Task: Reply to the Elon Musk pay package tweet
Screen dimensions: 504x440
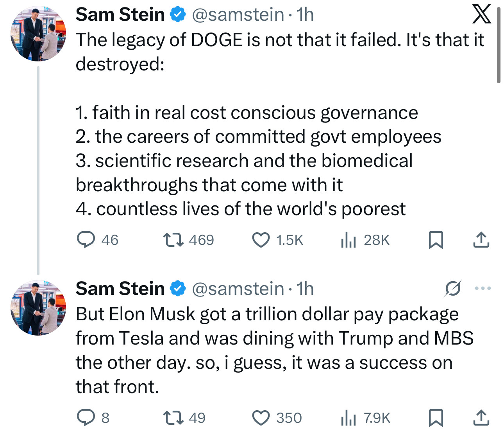Action: click(86, 418)
